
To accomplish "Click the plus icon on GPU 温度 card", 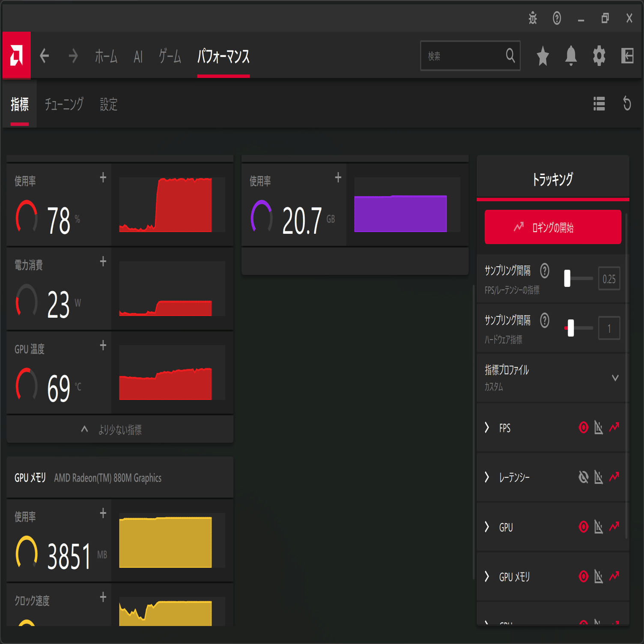I will point(103,345).
